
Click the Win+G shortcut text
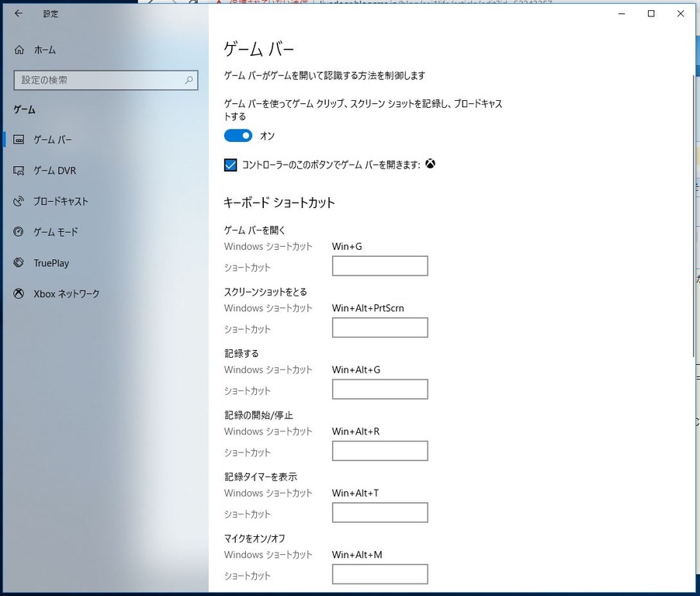(347, 247)
